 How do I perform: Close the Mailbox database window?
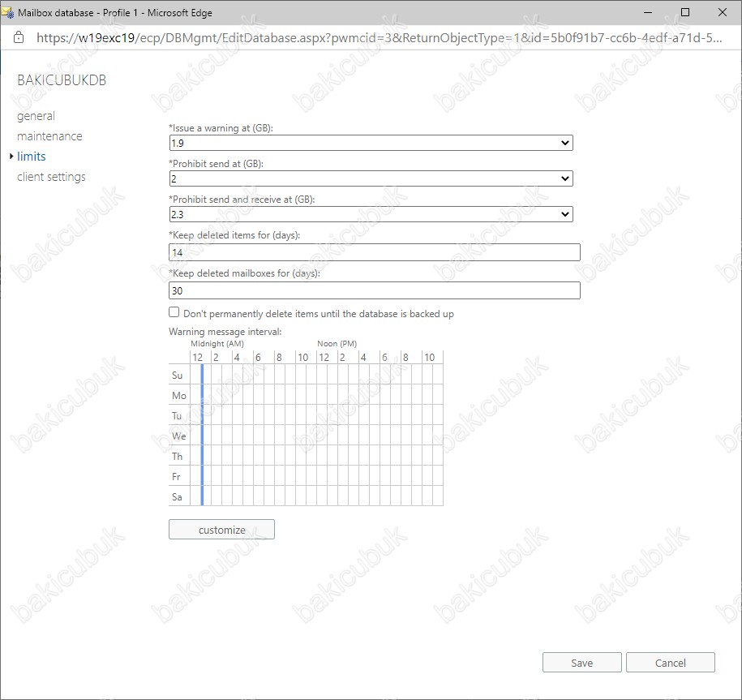tap(722, 13)
